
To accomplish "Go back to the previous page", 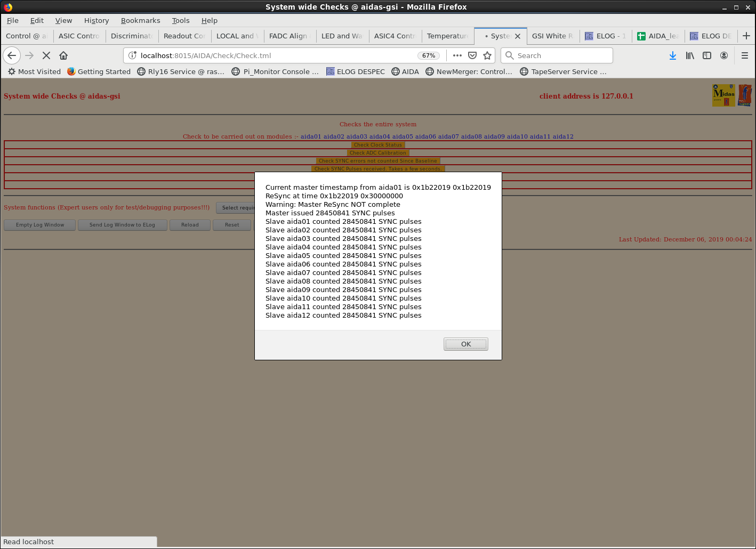I will click(12, 55).
